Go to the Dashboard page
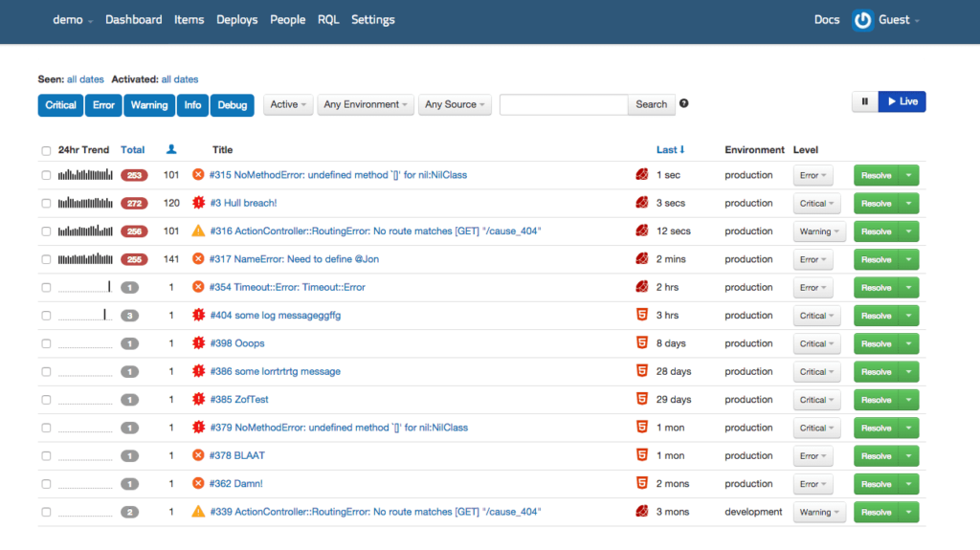 click(x=134, y=20)
